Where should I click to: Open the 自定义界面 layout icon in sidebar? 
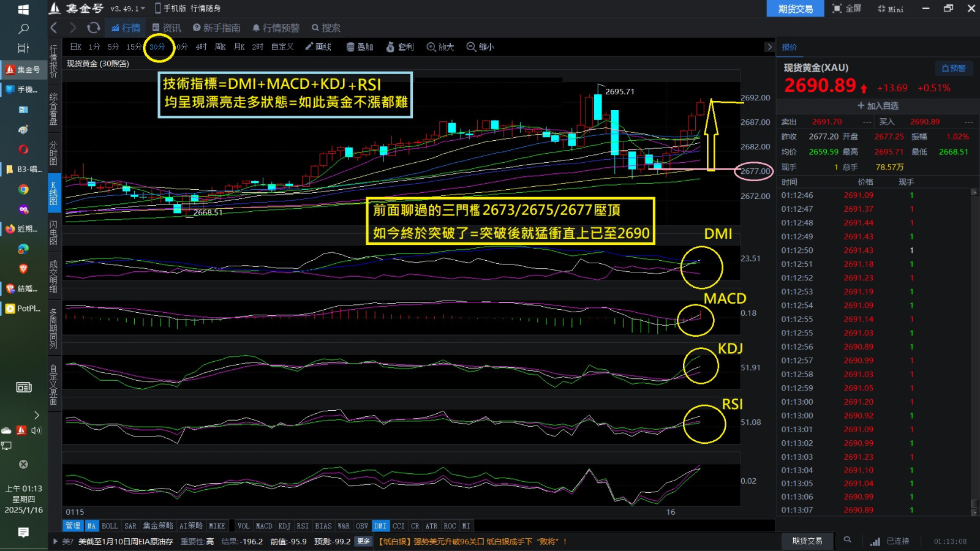pyautogui.click(x=53, y=385)
